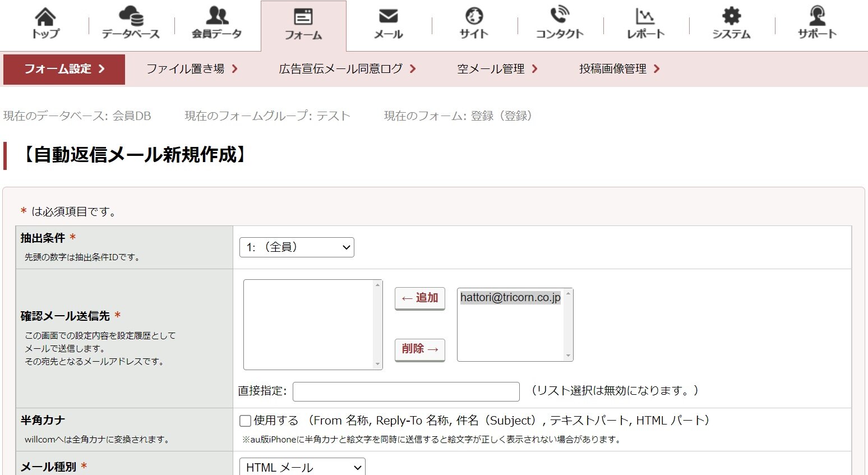Open the システム system settings icon
Image resolution: width=868 pixels, height=475 pixels.
pos(730,22)
